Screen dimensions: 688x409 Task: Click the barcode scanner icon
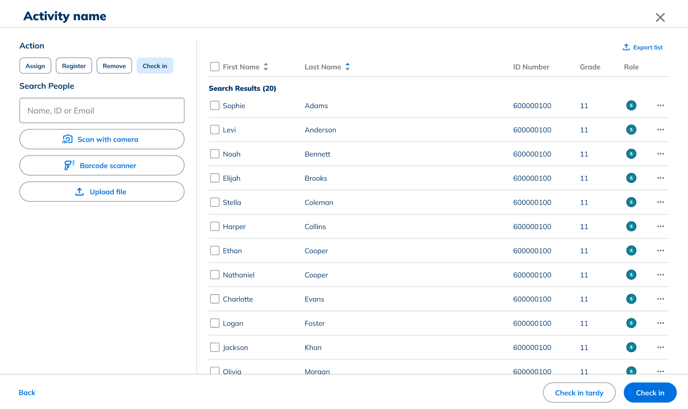coord(69,165)
